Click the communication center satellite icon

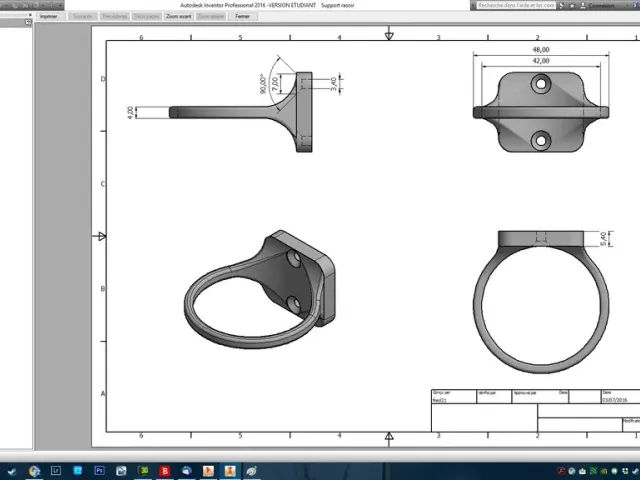point(562,5)
